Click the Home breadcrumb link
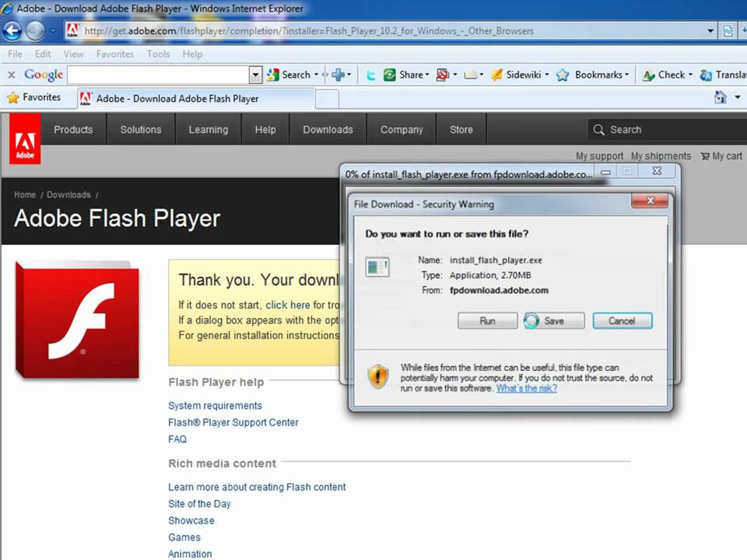This screenshot has width=747, height=560. [25, 194]
